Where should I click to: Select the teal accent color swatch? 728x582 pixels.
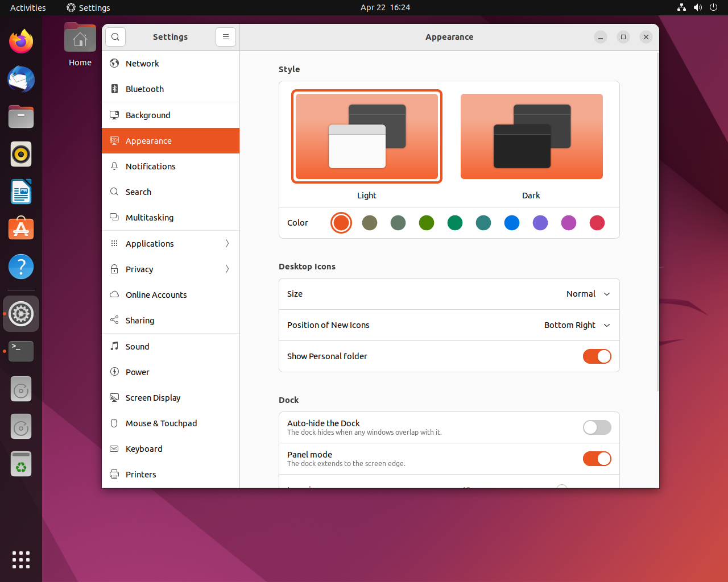tap(483, 223)
